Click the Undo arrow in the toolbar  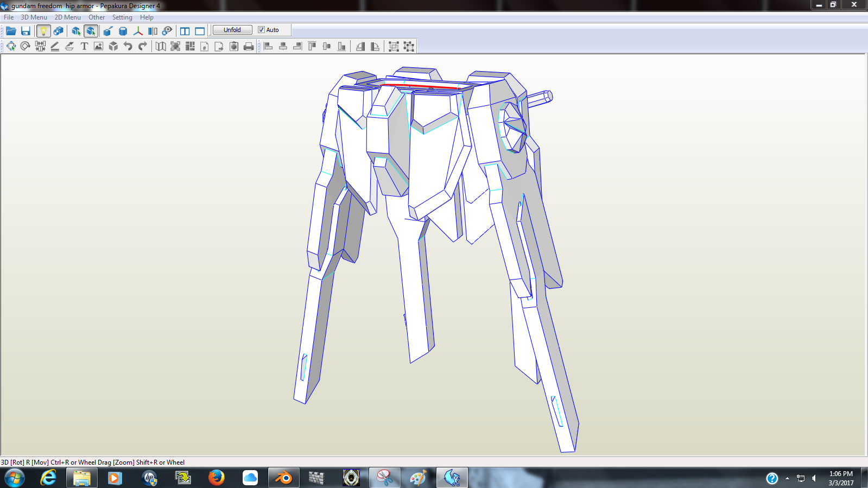click(x=128, y=46)
